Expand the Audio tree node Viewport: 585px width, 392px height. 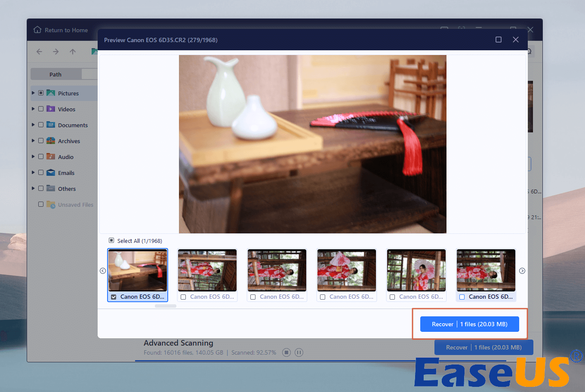pyautogui.click(x=33, y=156)
